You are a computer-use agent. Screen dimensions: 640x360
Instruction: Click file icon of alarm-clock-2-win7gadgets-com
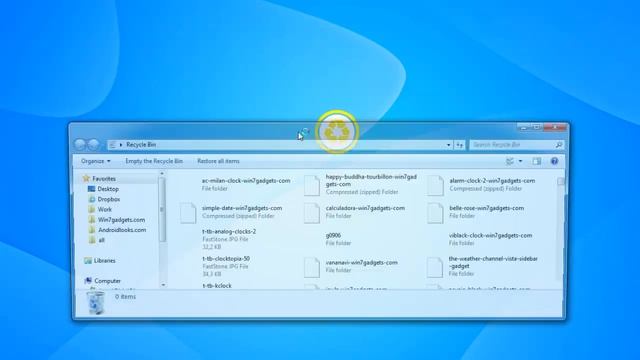pos(435,185)
